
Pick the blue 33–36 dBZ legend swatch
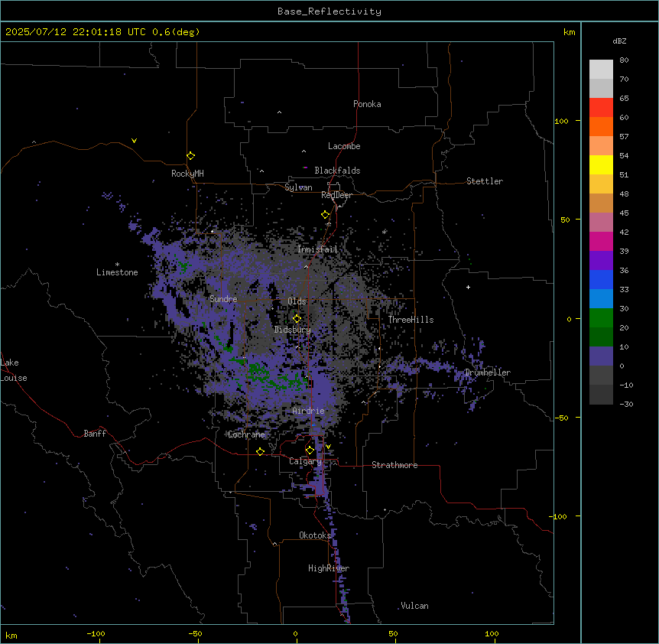click(601, 279)
